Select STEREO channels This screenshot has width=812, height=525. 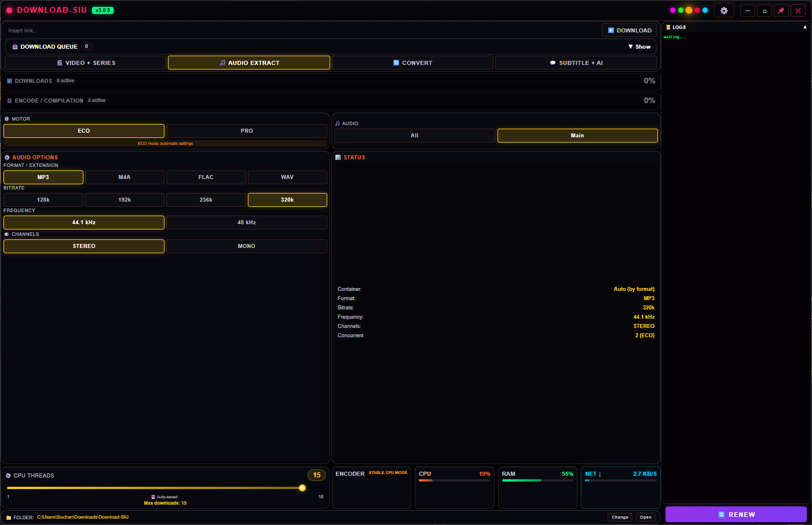point(84,246)
